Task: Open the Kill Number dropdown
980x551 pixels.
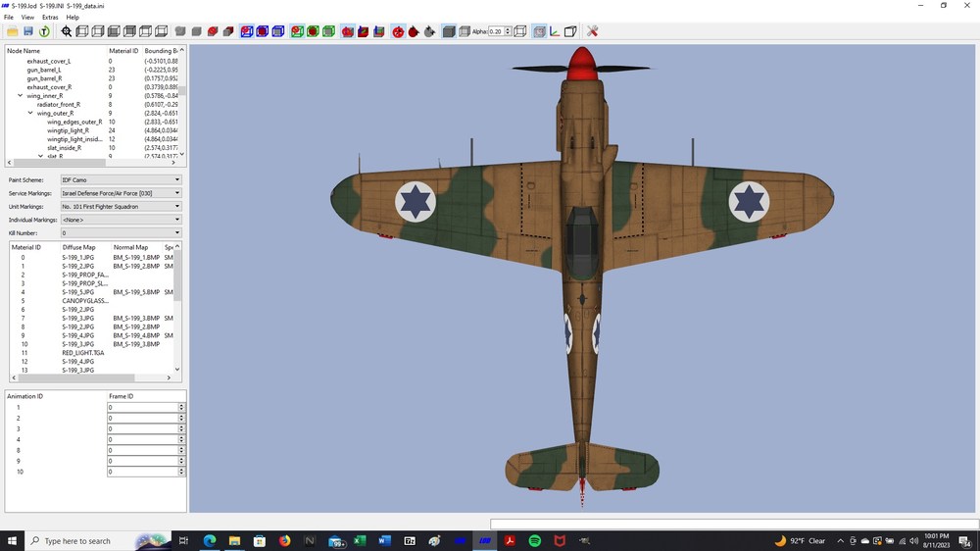Action: (121, 232)
